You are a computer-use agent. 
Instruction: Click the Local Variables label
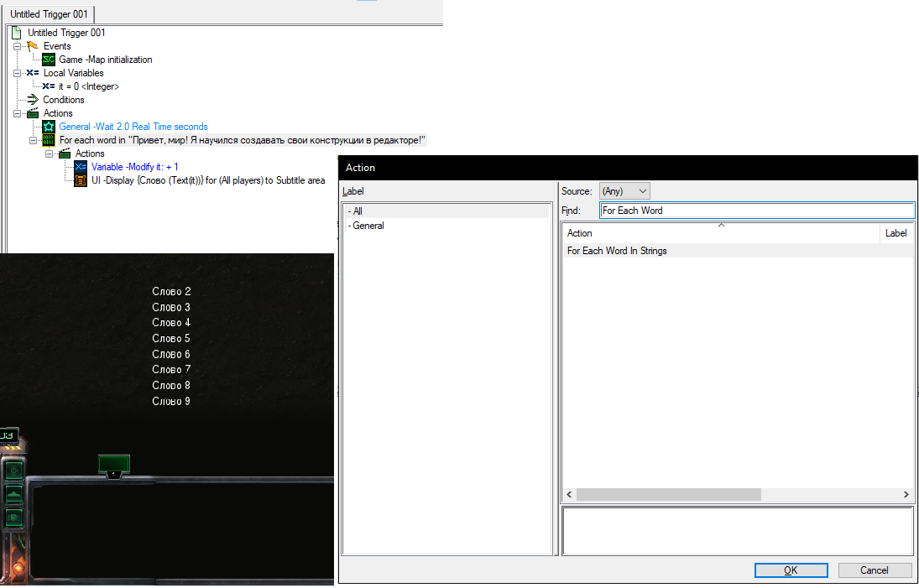tap(73, 73)
